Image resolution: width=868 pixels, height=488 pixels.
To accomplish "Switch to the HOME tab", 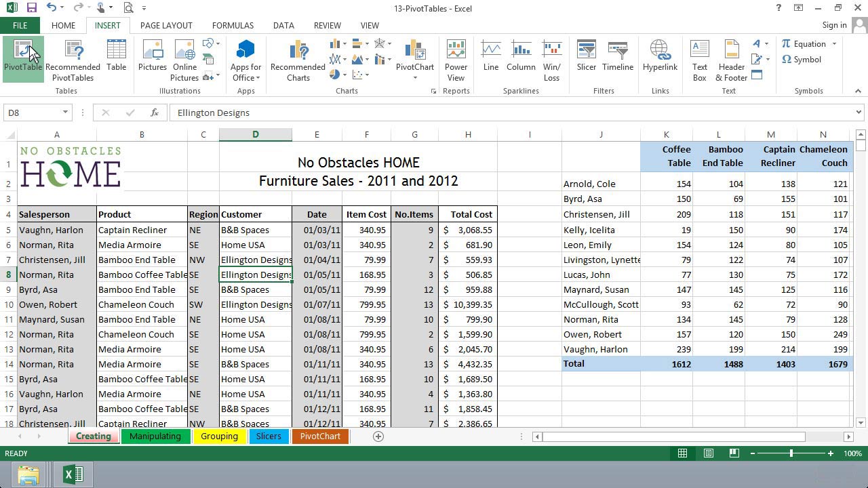I will [x=63, y=25].
